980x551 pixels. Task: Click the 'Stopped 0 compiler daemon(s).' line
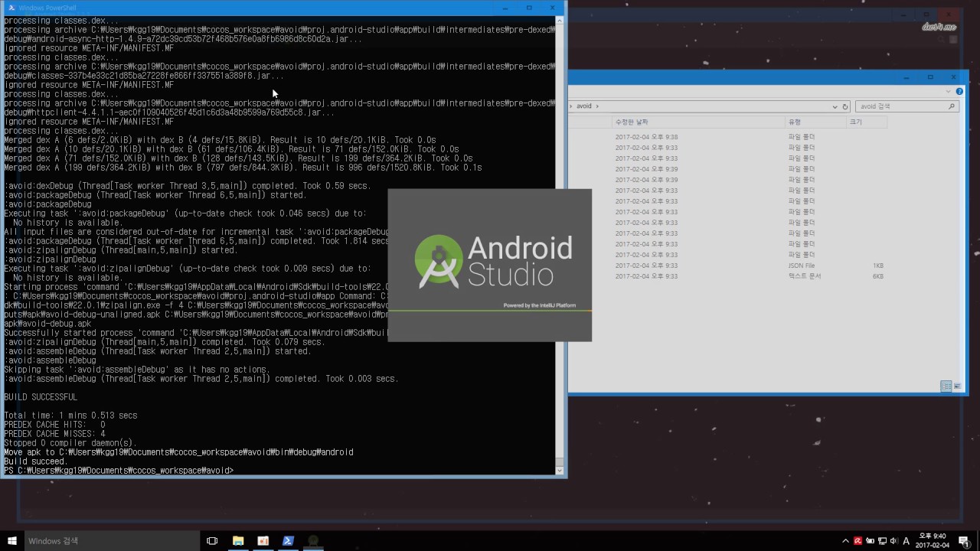[x=70, y=443]
